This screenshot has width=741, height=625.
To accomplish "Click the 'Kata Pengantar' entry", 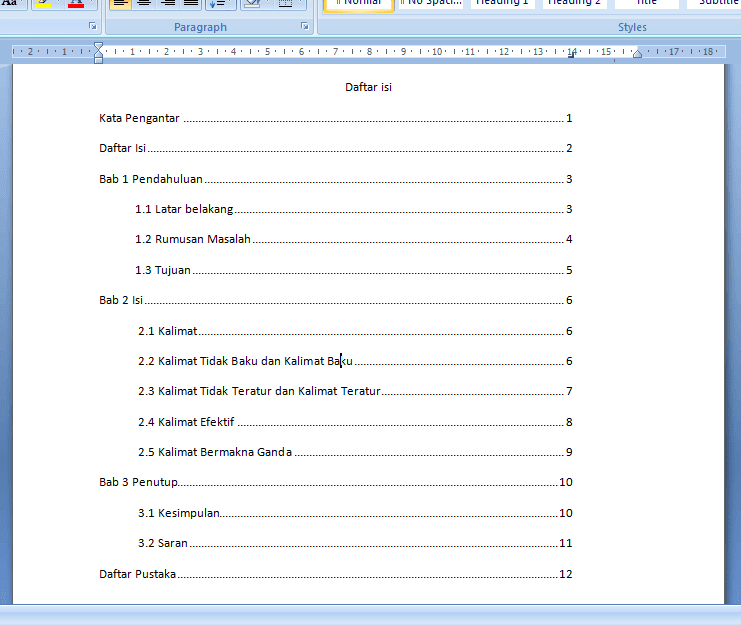I will (139, 118).
